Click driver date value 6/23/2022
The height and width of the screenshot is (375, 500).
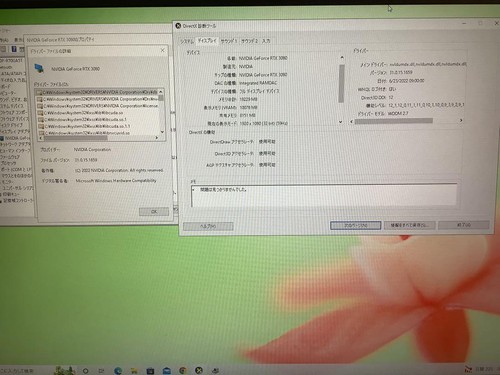pyautogui.click(x=406, y=81)
